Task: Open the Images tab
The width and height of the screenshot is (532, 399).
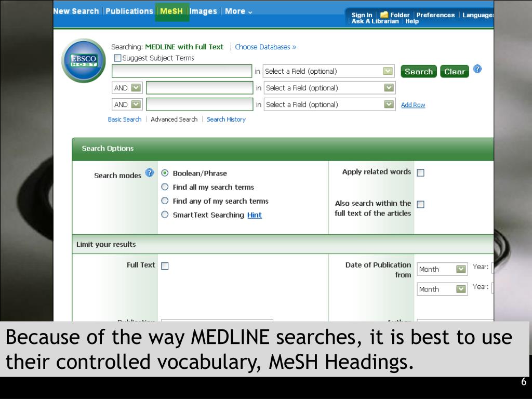Action: click(203, 11)
